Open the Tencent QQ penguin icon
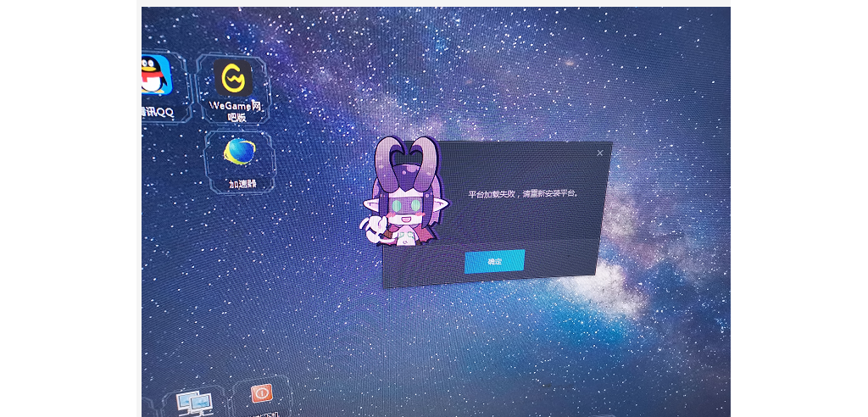868x417 pixels. [156, 75]
